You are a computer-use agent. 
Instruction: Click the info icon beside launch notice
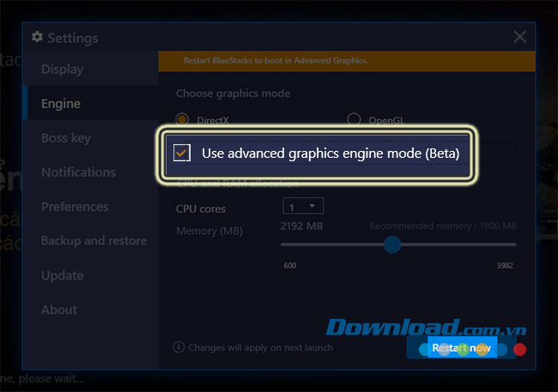[179, 347]
